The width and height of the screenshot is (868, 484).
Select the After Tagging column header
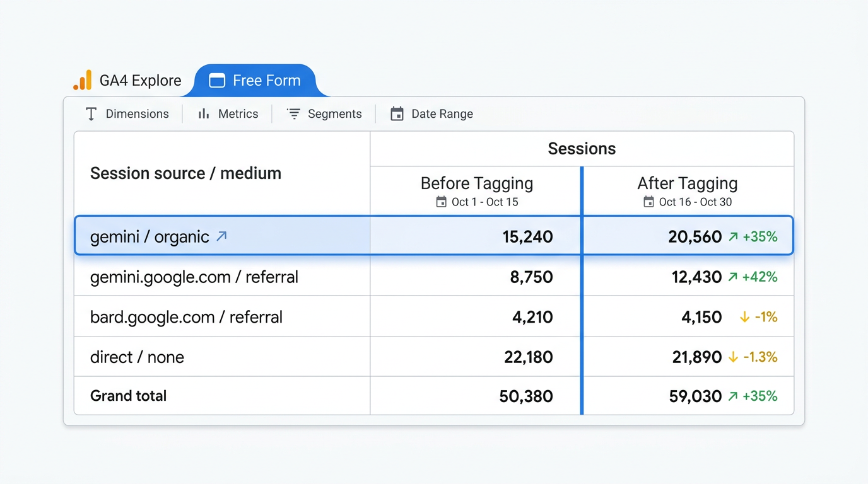coord(688,183)
